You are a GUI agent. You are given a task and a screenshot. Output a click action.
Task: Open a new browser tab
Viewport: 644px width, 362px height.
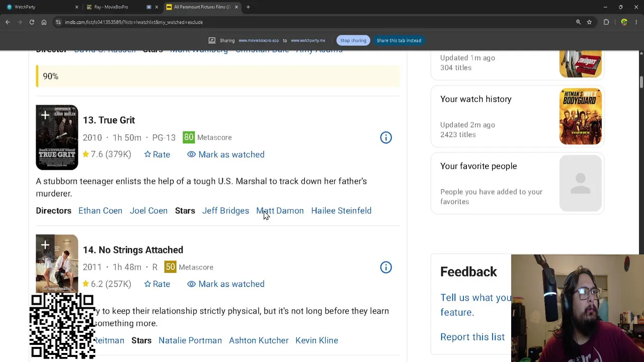click(x=248, y=7)
